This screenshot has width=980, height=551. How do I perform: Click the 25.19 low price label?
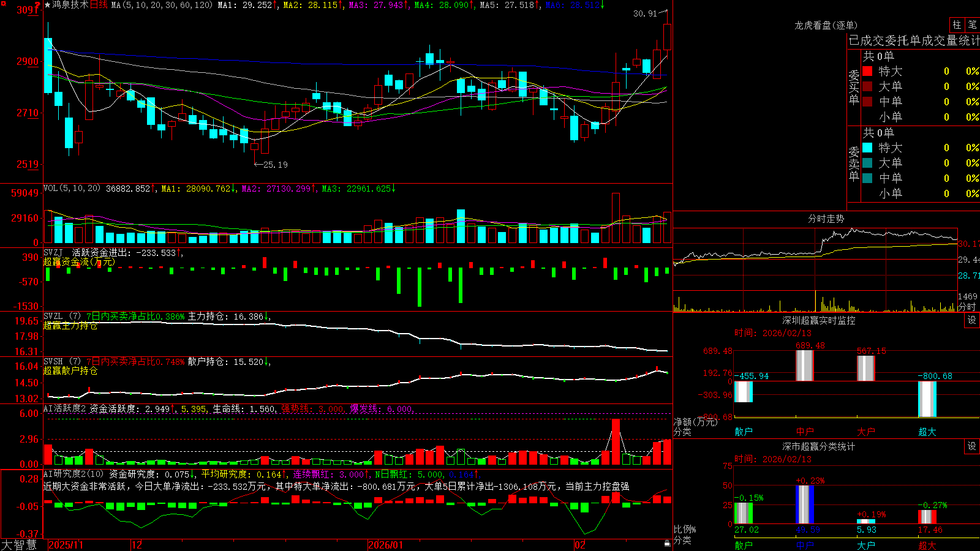[x=275, y=165]
